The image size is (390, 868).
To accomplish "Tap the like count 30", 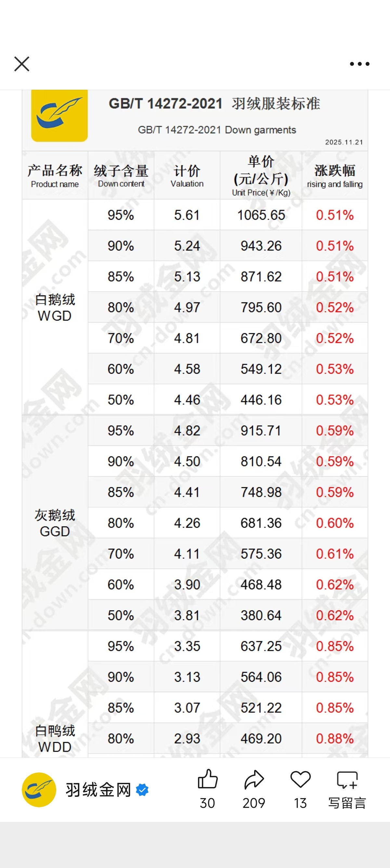I will coord(207,803).
